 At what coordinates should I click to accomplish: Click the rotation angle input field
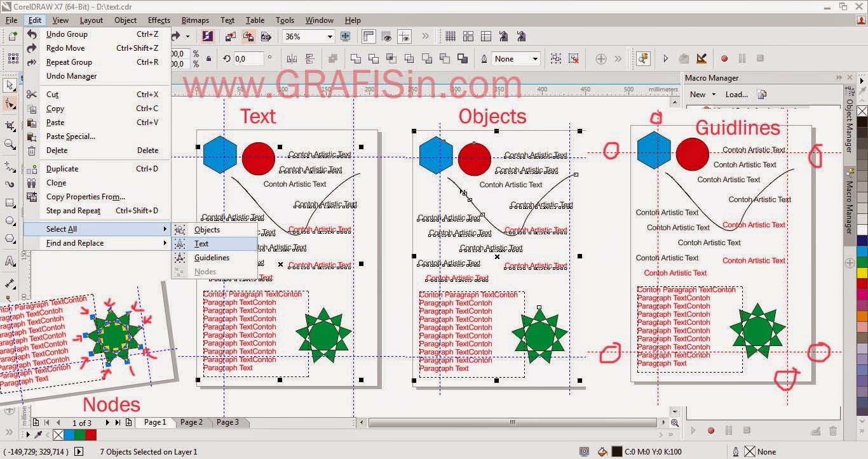pyautogui.click(x=248, y=59)
